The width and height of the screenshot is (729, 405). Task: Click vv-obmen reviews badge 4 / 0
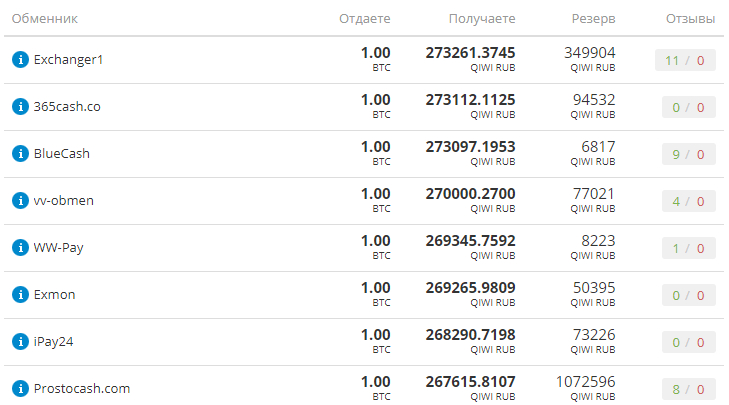[x=689, y=201]
